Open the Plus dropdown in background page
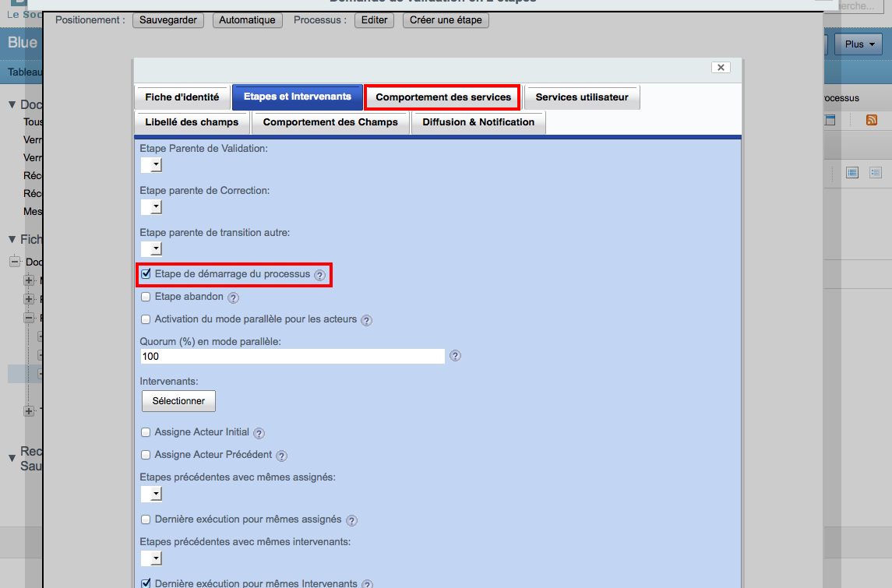The width and height of the screenshot is (892, 588). pos(859,44)
